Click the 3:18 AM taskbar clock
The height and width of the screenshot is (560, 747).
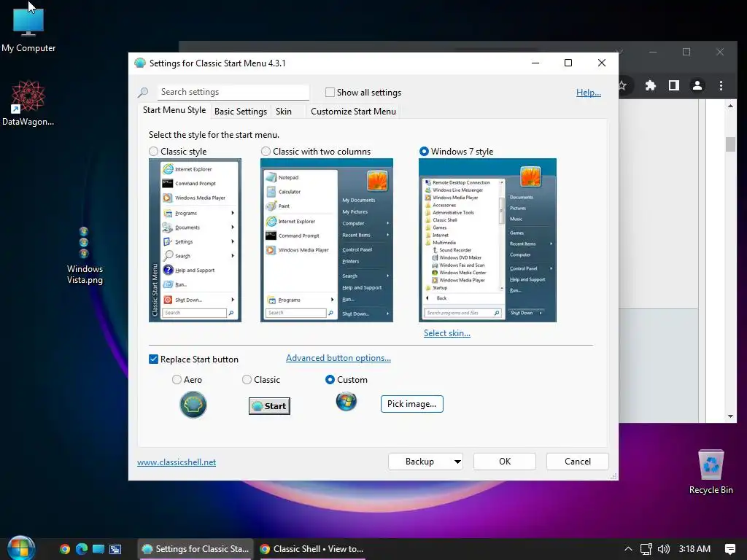point(694,549)
